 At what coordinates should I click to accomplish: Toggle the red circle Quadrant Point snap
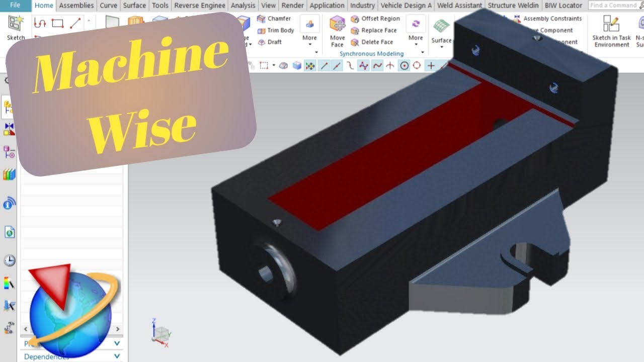pyautogui.click(x=417, y=65)
